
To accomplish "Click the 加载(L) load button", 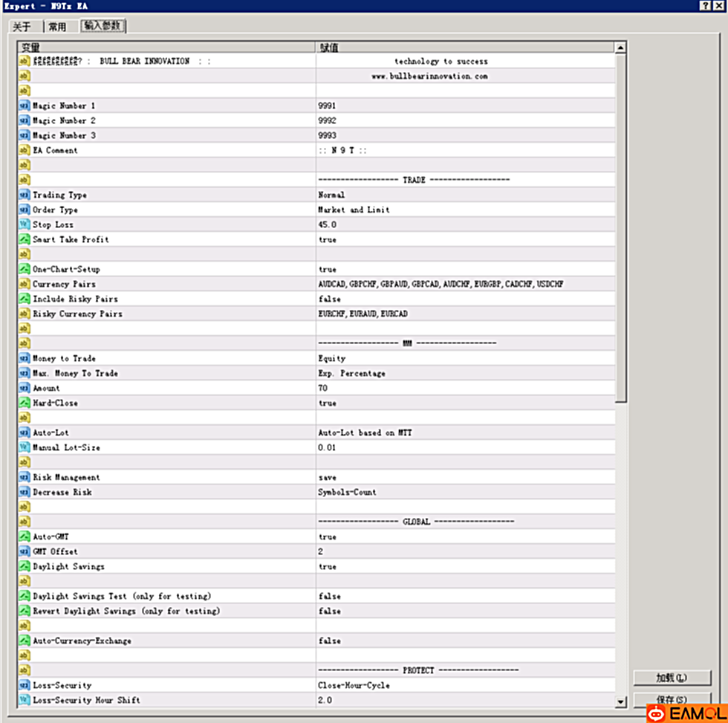I will [672, 678].
